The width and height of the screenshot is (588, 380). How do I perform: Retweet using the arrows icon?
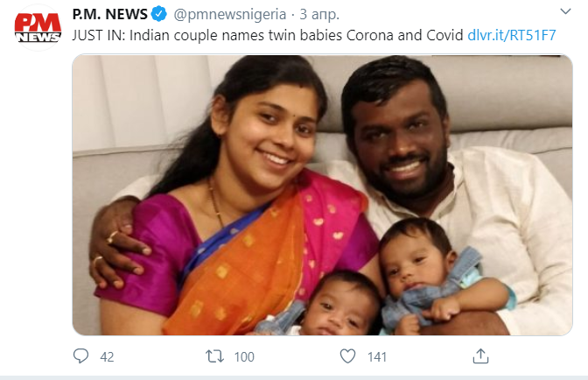click(214, 356)
